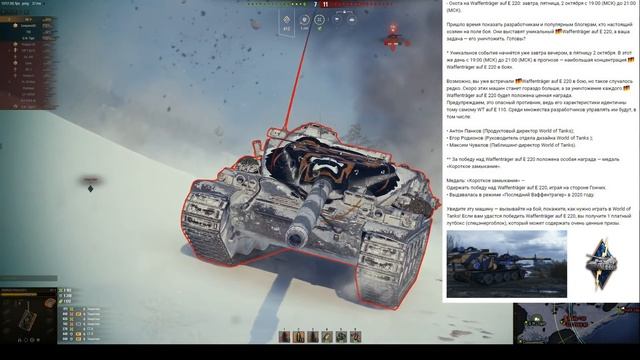Click the circular crosshair indicator icon
The image size is (640, 360).
click(320, 19)
